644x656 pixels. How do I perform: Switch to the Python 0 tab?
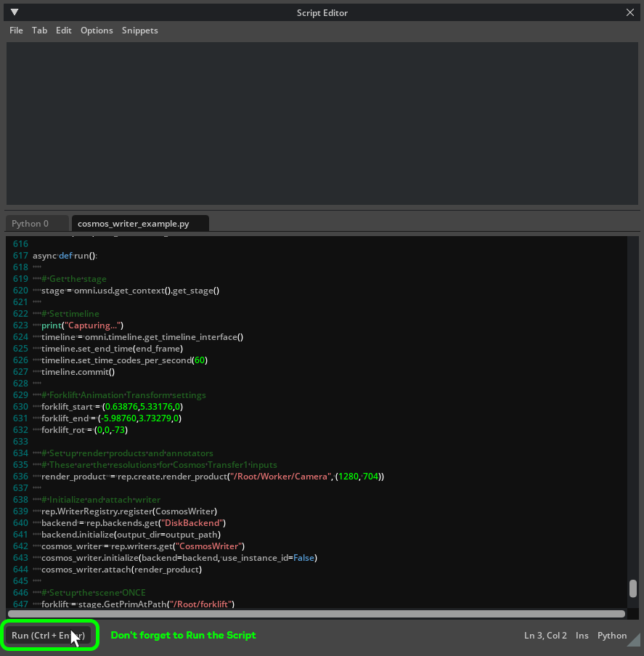pyautogui.click(x=30, y=224)
